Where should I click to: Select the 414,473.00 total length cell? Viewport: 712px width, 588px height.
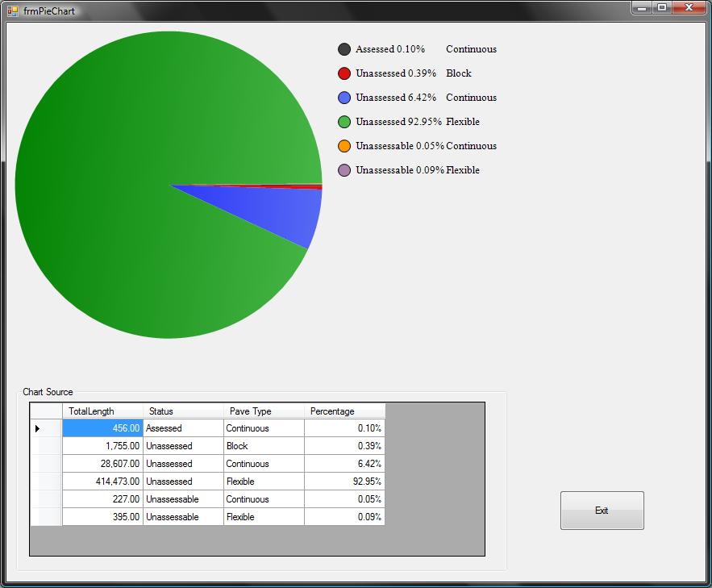point(102,482)
